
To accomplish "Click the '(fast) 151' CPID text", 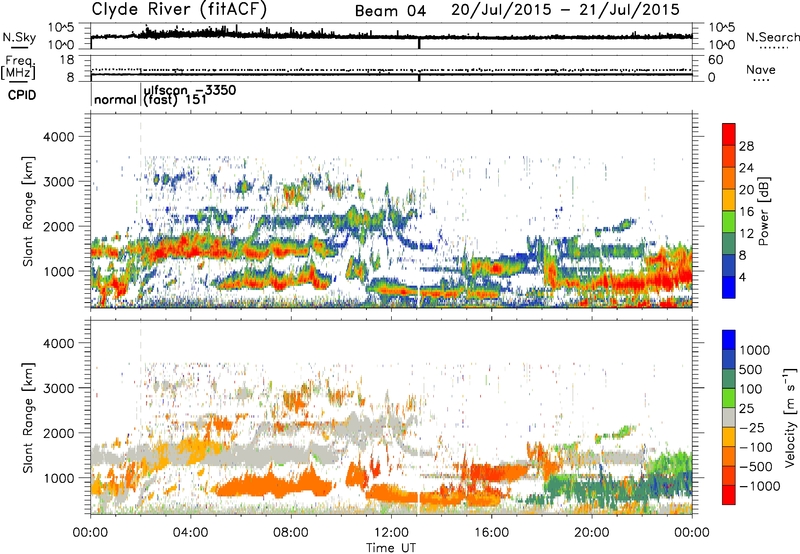I will pyautogui.click(x=175, y=99).
